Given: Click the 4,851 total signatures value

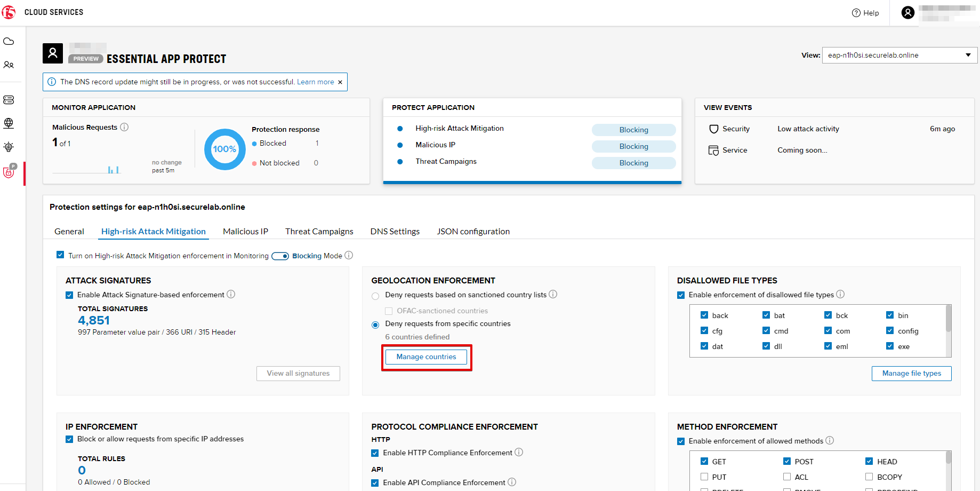Looking at the screenshot, I should pos(94,320).
